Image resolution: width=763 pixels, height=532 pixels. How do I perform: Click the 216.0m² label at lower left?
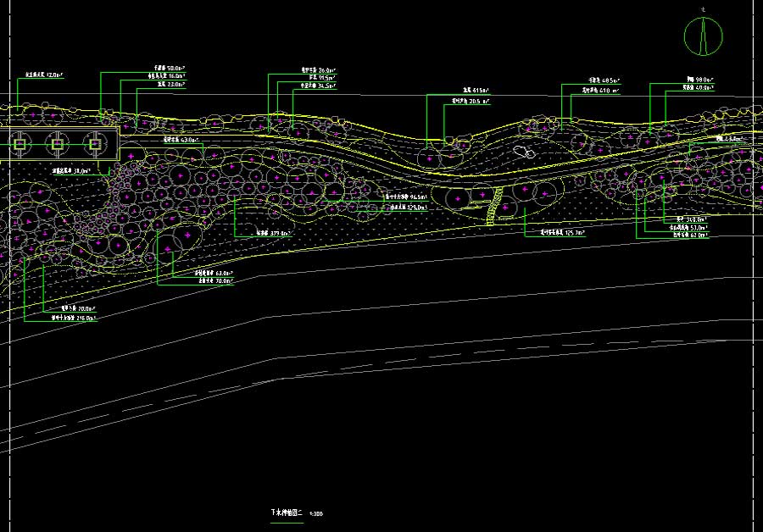(75, 319)
